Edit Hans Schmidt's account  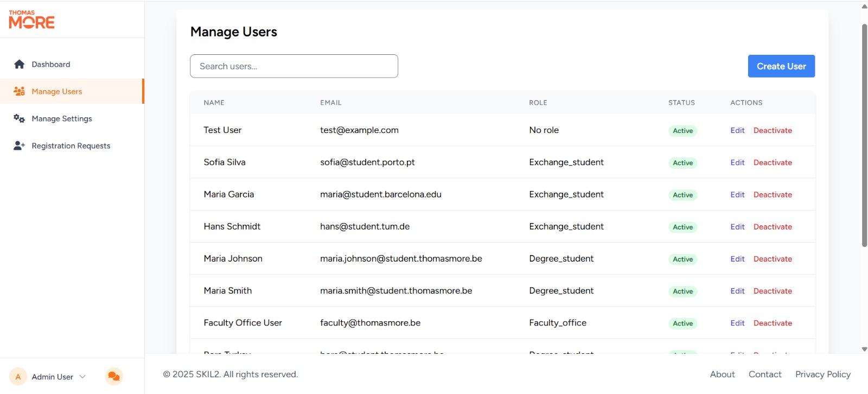coord(737,226)
